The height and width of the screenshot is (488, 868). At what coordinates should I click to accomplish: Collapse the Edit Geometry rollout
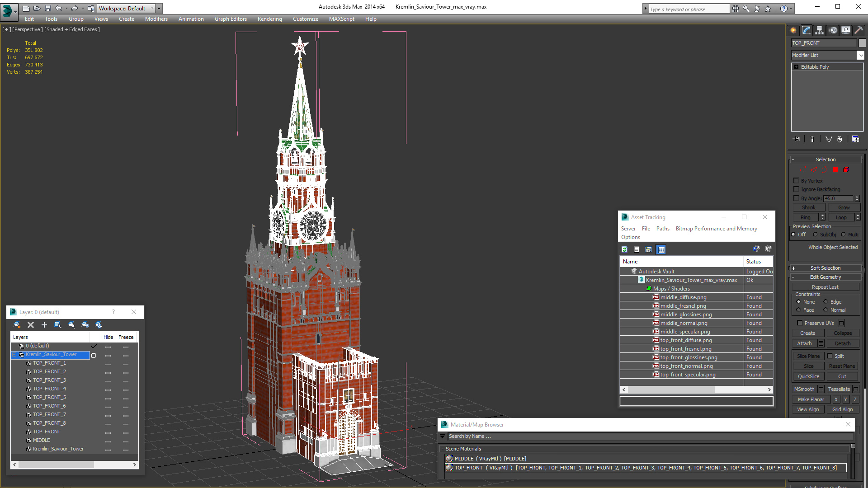(826, 277)
